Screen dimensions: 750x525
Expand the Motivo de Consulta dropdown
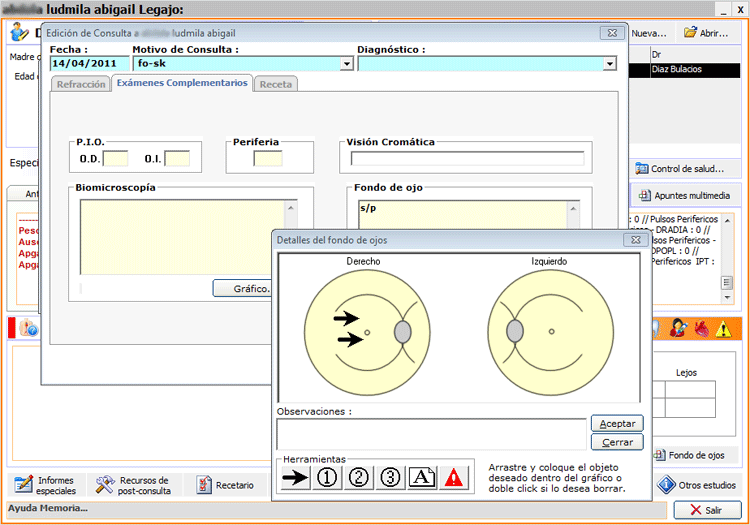tap(347, 64)
